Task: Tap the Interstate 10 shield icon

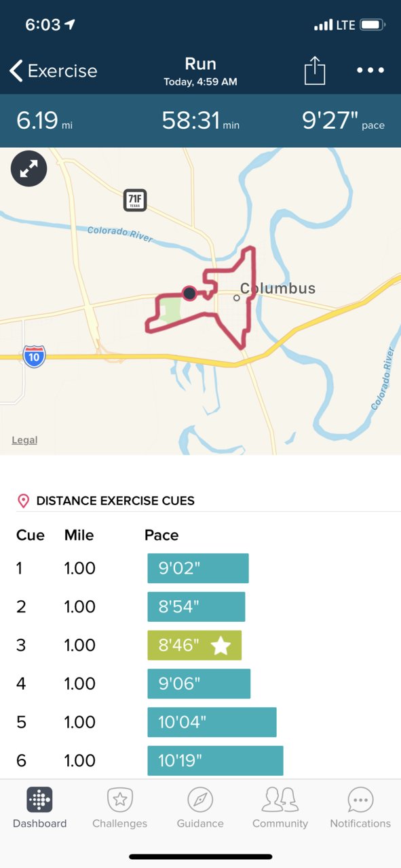Action: (x=34, y=356)
